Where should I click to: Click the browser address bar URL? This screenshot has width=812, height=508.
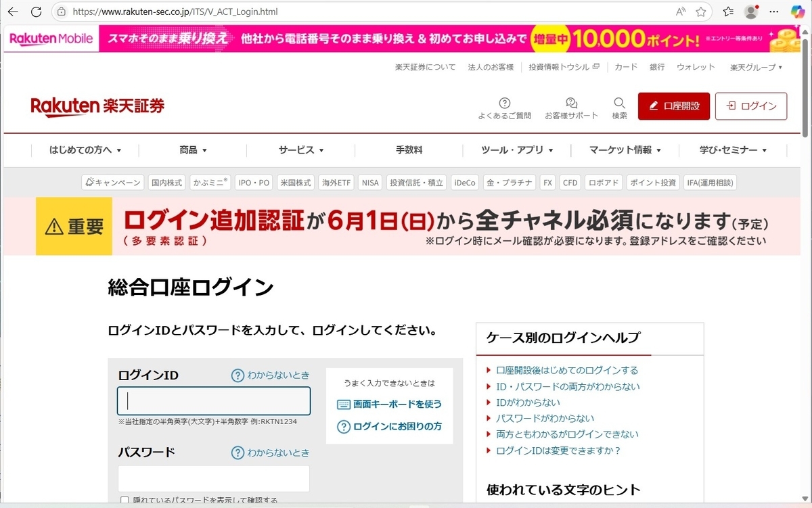[175, 11]
